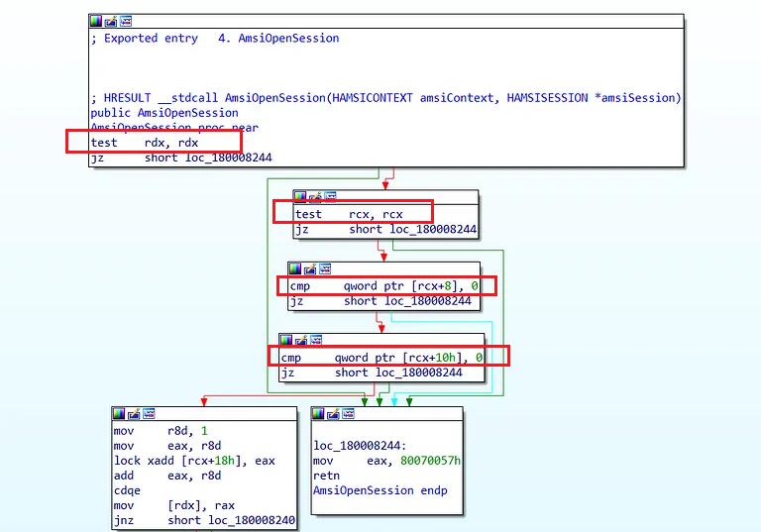This screenshot has height=532, width=761.
Task: Click the pencil edit icon above 'test rcx, rcx'
Action: click(x=315, y=196)
